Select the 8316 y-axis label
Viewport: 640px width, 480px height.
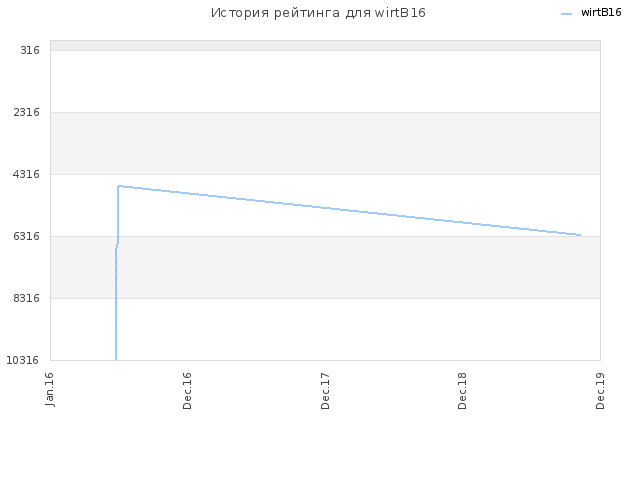pyautogui.click(x=27, y=298)
